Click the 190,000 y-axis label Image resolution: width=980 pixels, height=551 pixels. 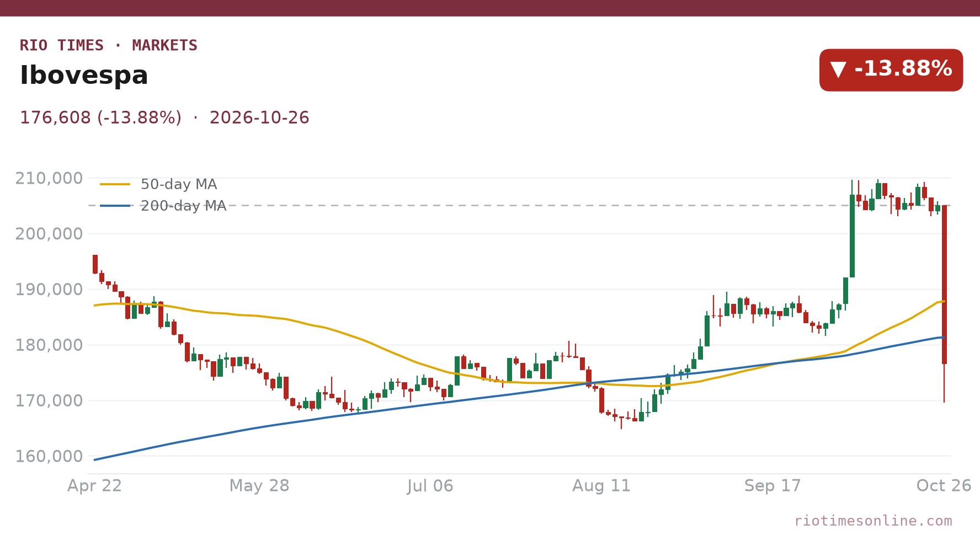tap(49, 290)
